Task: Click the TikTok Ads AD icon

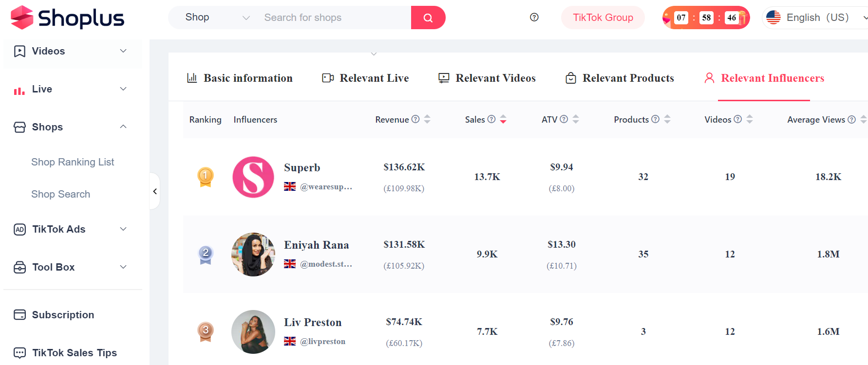Action: click(19, 229)
